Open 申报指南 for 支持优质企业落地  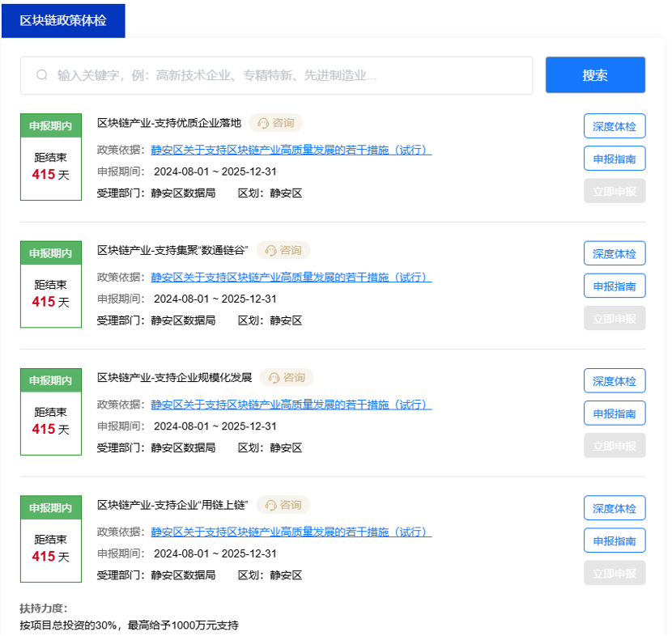point(614,159)
